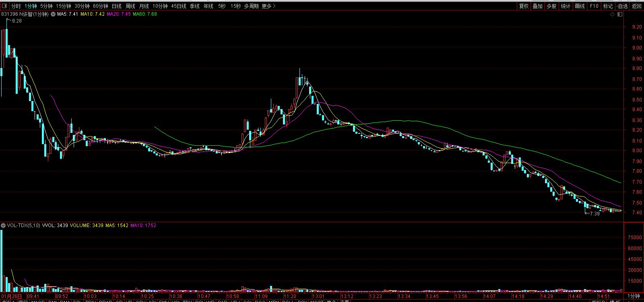Click the MA20: 7.45 indicator label
Viewport: 644px width, 302px height.
[x=119, y=14]
